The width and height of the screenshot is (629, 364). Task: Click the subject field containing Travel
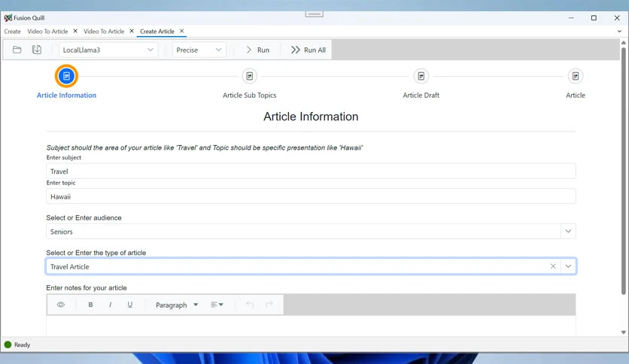click(311, 171)
